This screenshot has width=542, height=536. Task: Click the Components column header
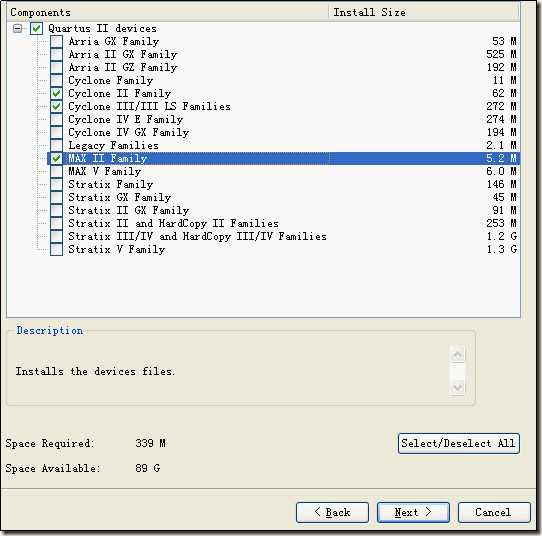[167, 12]
